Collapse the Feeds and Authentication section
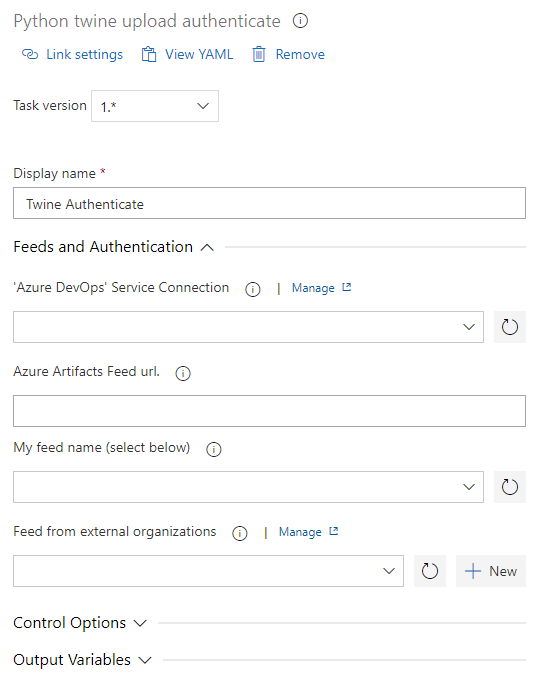Viewport: 537px width, 675px height. 114,247
